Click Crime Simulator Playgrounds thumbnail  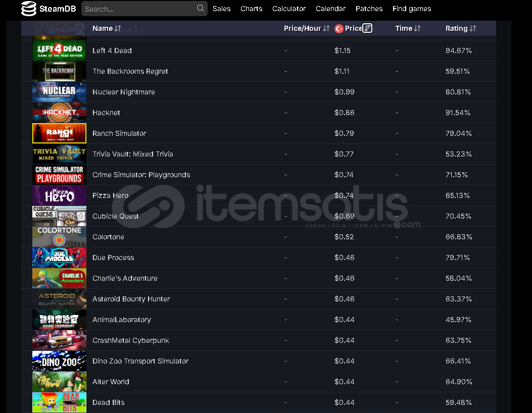coord(60,175)
